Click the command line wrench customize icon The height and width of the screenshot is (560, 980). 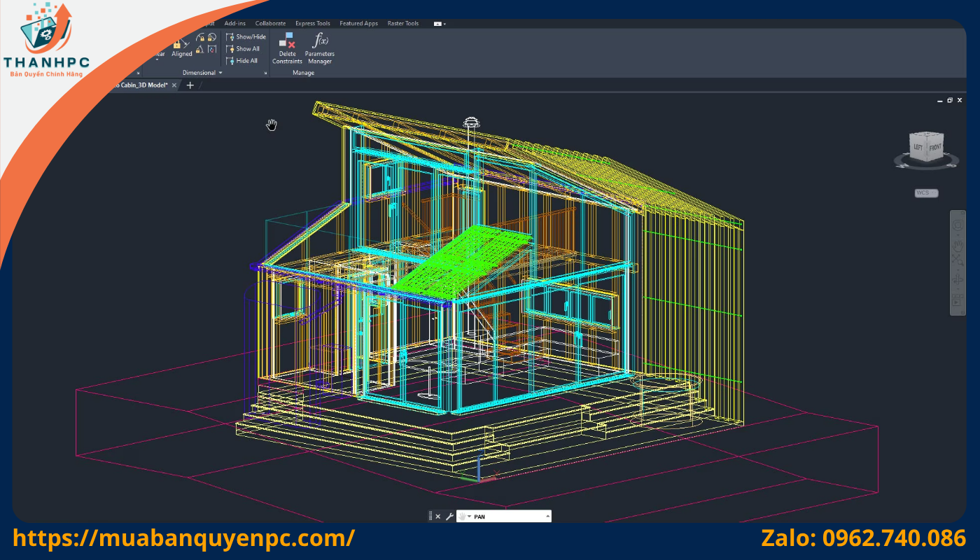[x=449, y=517]
